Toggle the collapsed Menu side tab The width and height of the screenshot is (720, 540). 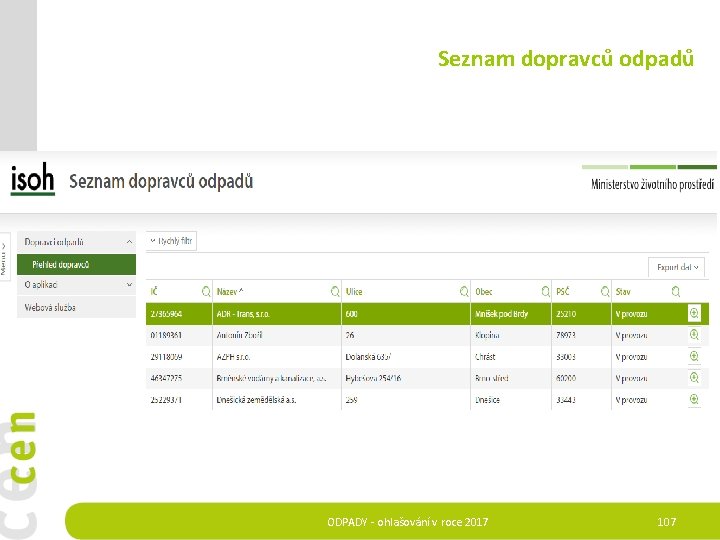[4, 257]
